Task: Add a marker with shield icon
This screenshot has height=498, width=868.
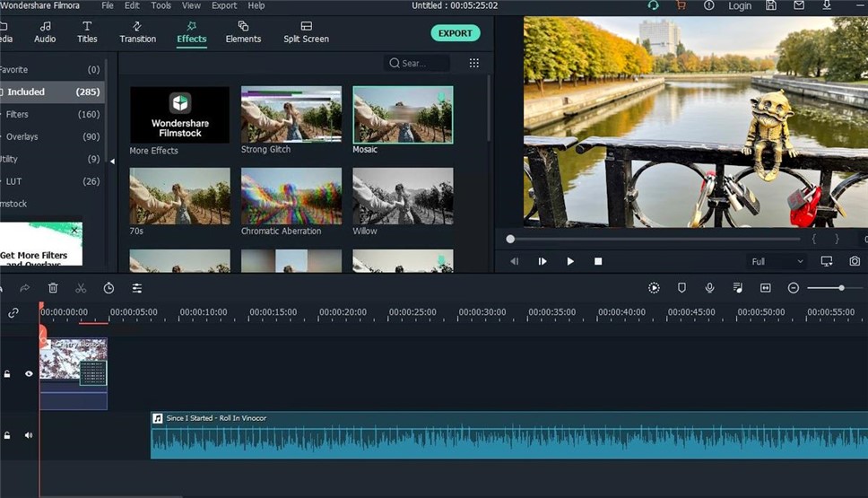Action: coord(681,288)
